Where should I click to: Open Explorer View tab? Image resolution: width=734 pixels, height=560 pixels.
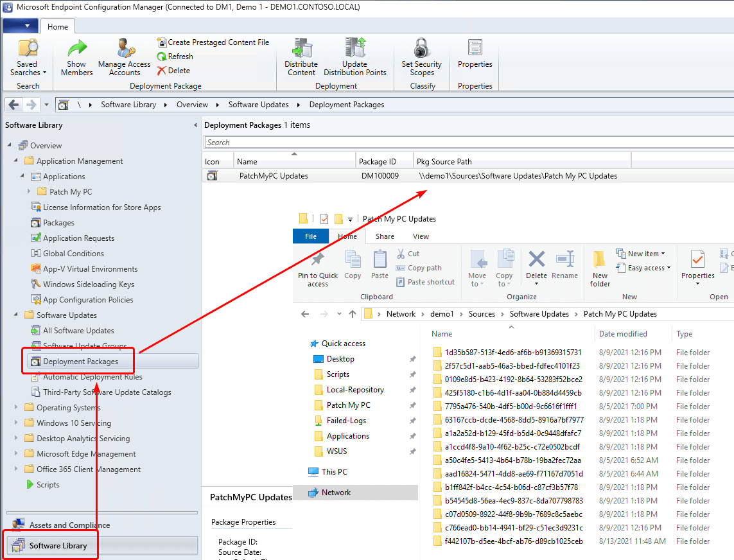click(x=421, y=236)
